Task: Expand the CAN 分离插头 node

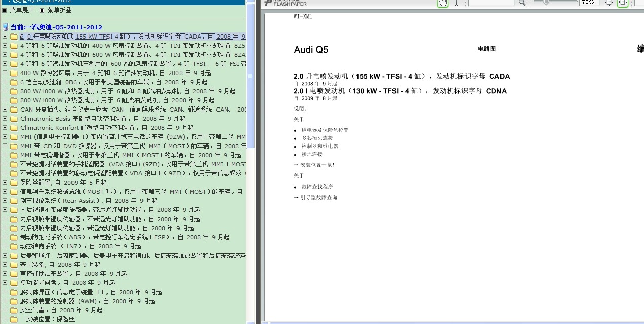Action: [x=5, y=110]
